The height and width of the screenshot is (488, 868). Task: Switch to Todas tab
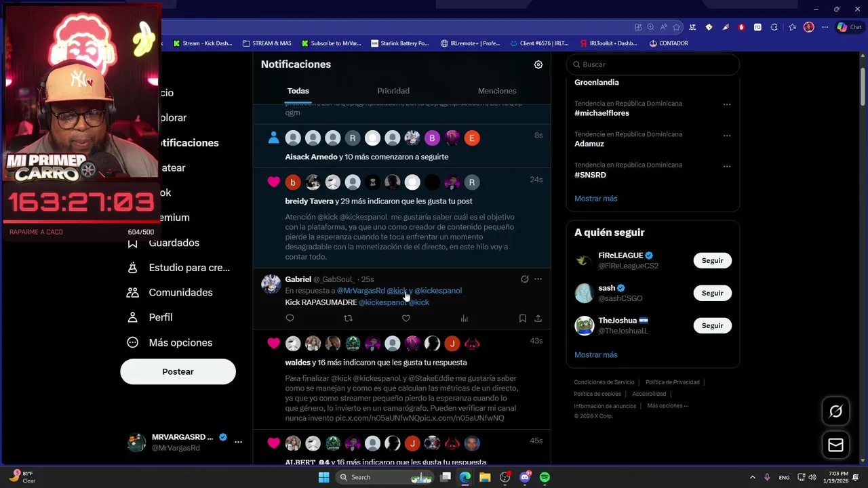pos(298,91)
